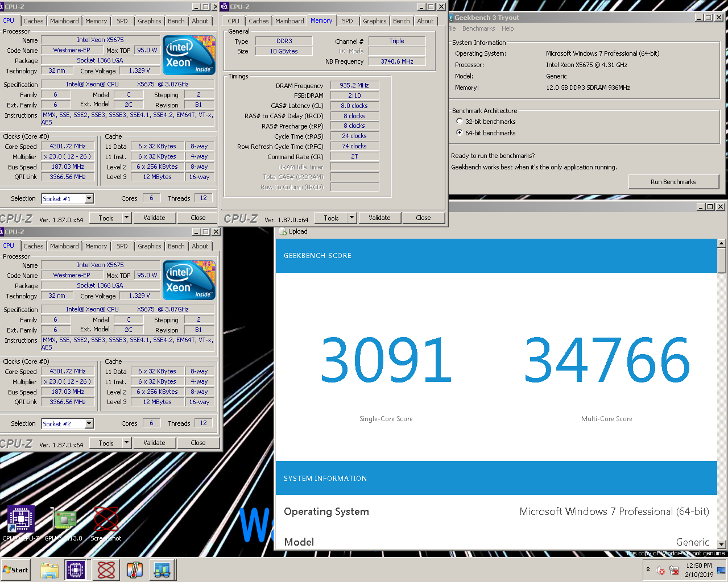Screen dimensions: 728x582
Task: Open Caches tab in Socket #1 CPU-Z window
Action: click(x=33, y=21)
